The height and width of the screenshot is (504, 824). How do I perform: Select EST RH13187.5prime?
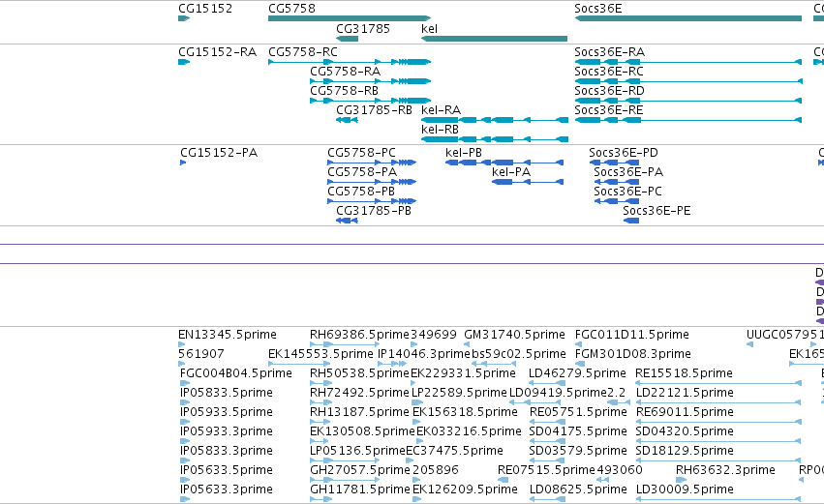point(359,413)
